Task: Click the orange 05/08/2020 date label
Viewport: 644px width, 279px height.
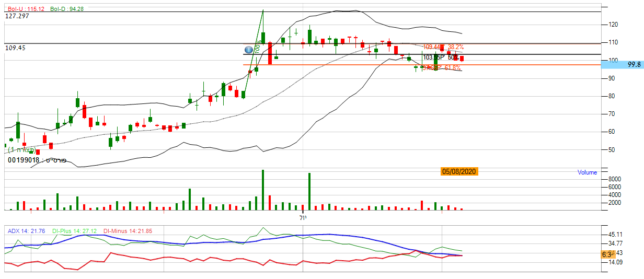Action: click(x=459, y=171)
